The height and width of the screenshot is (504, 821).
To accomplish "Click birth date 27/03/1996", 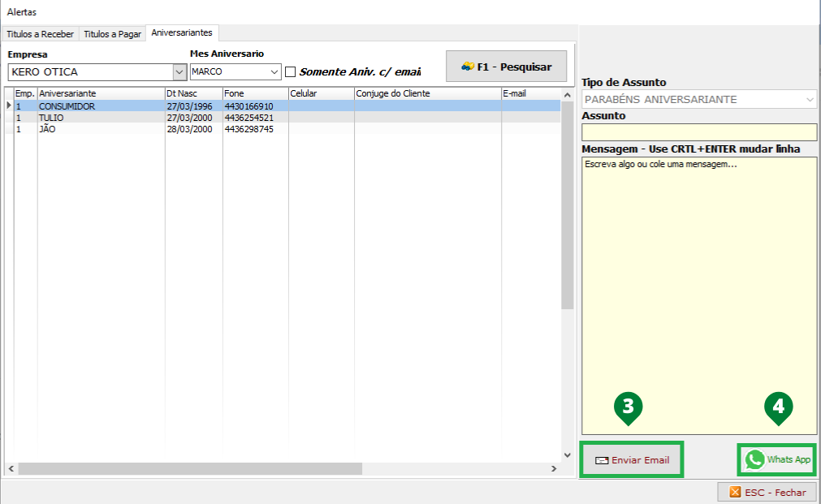I will point(189,106).
